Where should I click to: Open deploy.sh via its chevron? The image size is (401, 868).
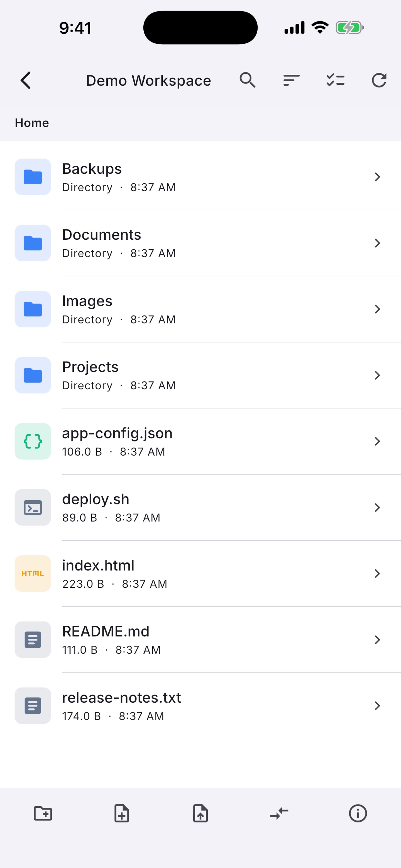point(378,507)
